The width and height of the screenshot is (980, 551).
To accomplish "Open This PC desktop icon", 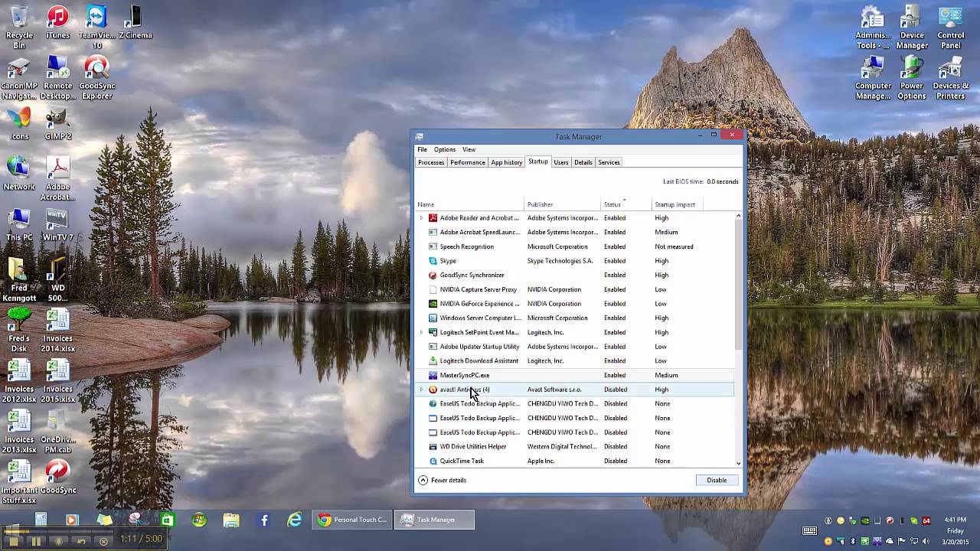I will coord(19,225).
